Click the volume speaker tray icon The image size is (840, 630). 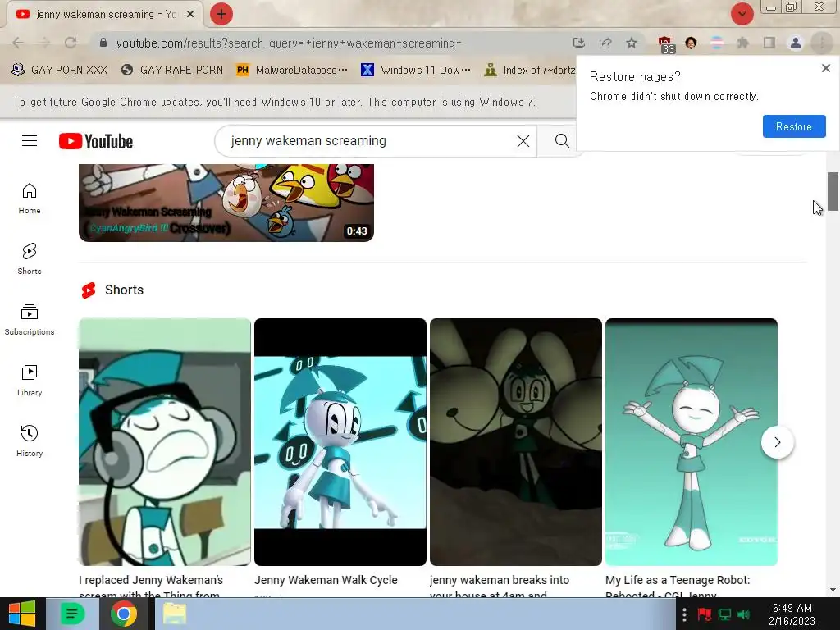click(x=743, y=614)
